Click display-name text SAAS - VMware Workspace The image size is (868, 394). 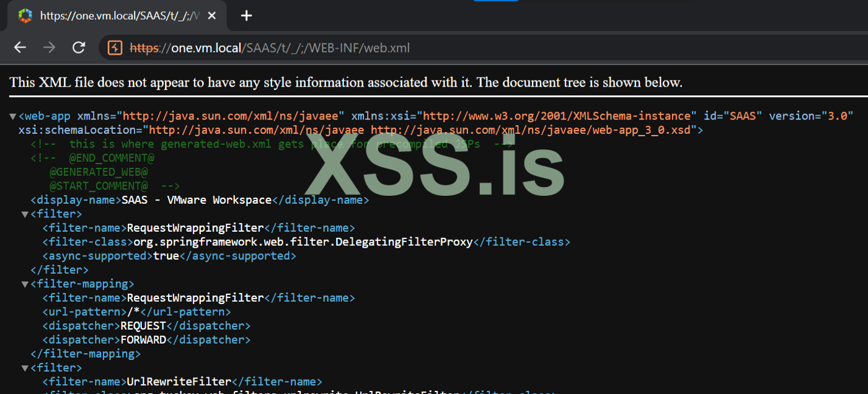[197, 200]
